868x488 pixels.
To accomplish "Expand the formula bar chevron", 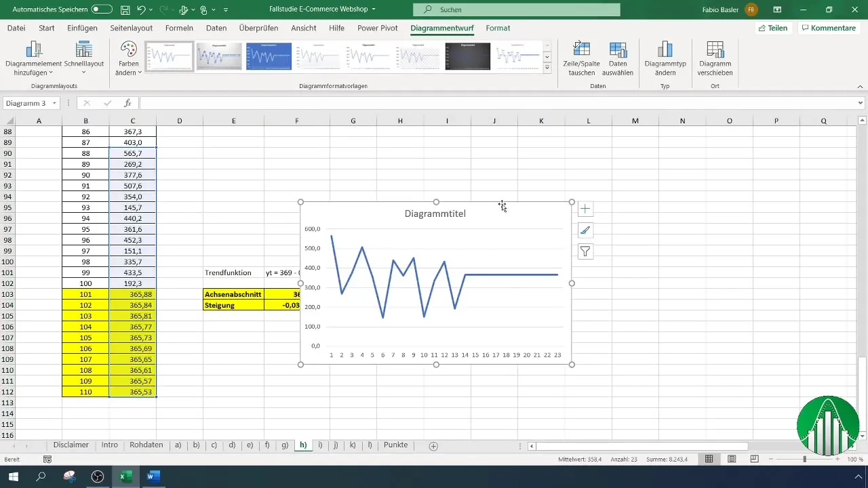I will point(861,103).
